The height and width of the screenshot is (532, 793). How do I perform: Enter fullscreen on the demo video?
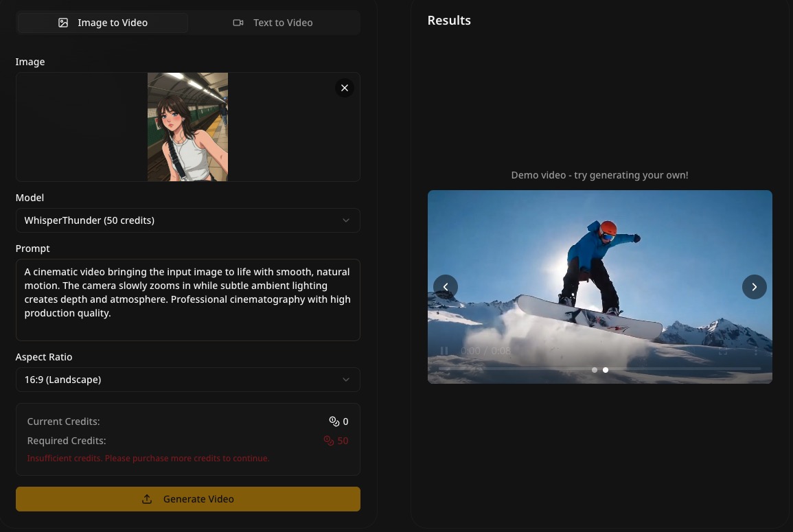tap(723, 351)
